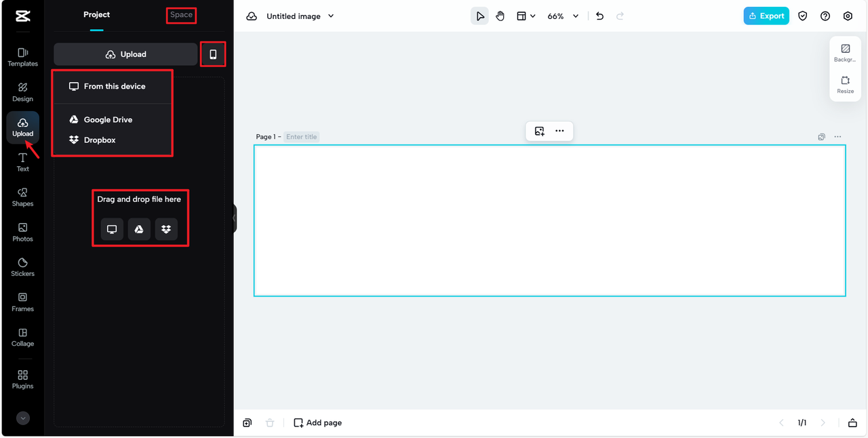Go to next page arrow
The height and width of the screenshot is (438, 868).
pos(823,422)
